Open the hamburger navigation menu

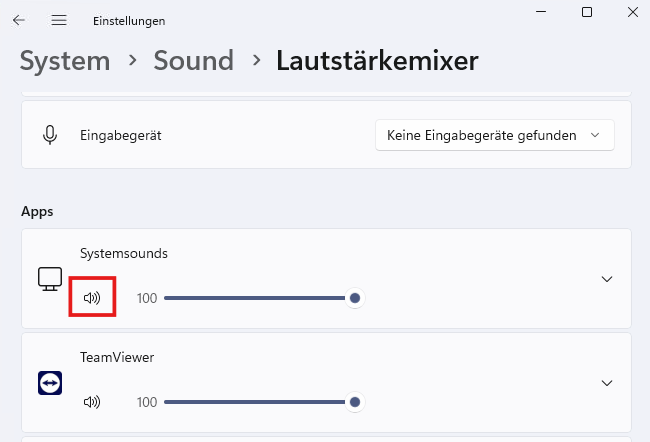[x=59, y=20]
